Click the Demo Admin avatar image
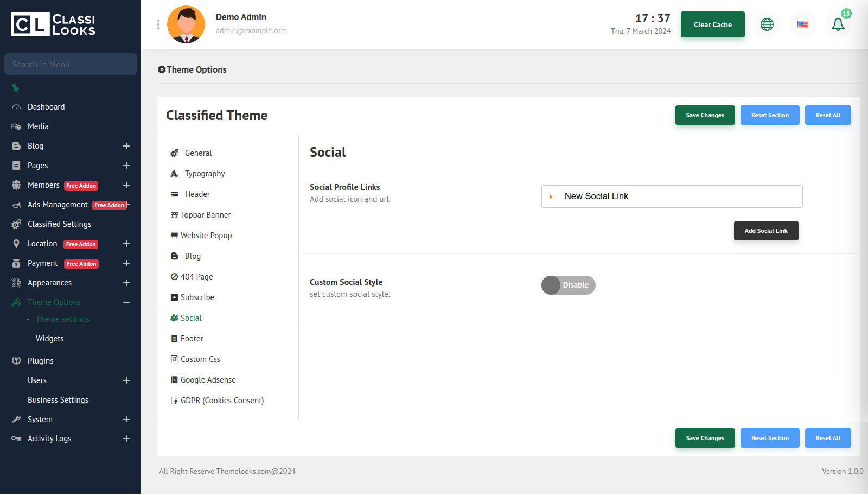Image resolution: width=868 pixels, height=495 pixels. [x=186, y=24]
